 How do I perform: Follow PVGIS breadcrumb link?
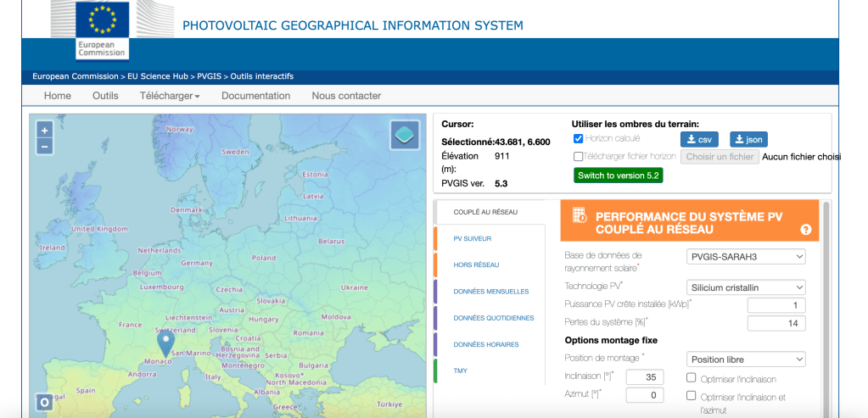(x=210, y=76)
